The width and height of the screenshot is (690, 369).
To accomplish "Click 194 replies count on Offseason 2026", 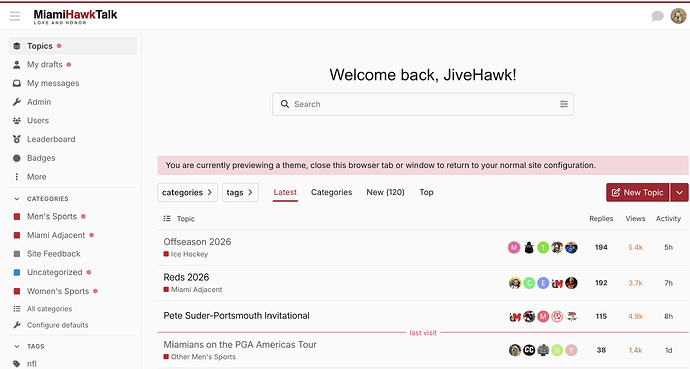I will point(601,248).
